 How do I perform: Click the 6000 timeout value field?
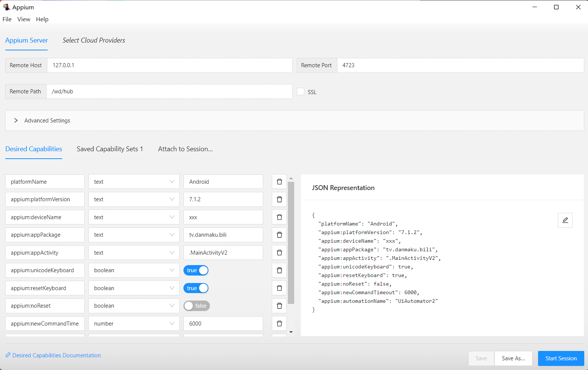[223, 324]
